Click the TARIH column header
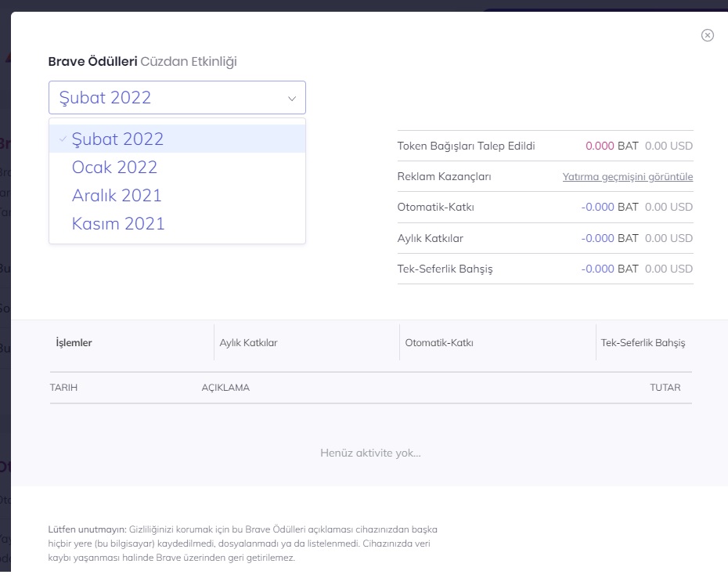 (63, 388)
